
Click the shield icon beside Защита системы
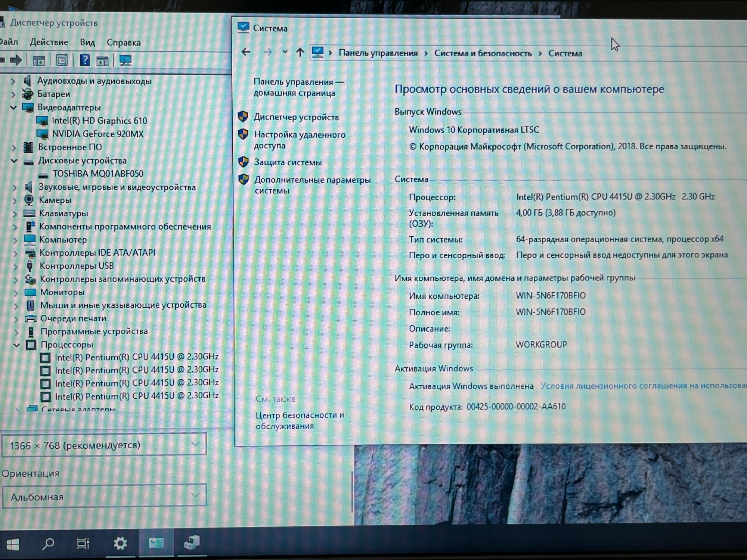pyautogui.click(x=244, y=162)
